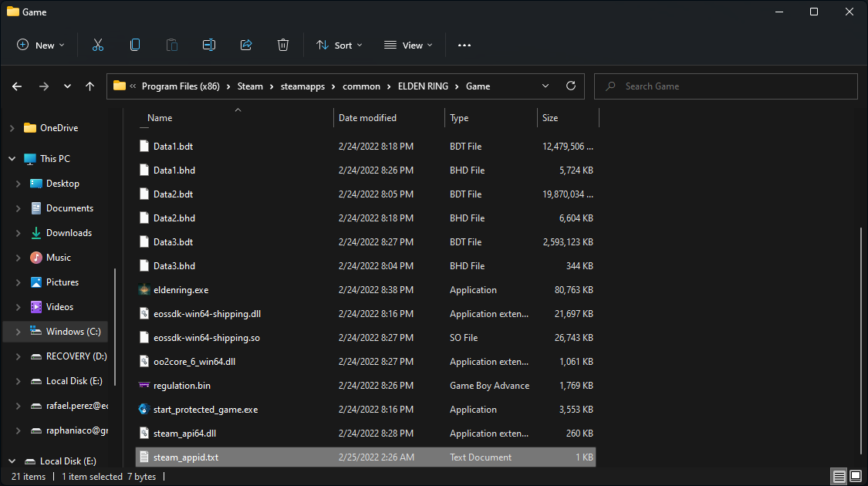The image size is (868, 486).
Task: Click the New button
Action: (x=41, y=46)
